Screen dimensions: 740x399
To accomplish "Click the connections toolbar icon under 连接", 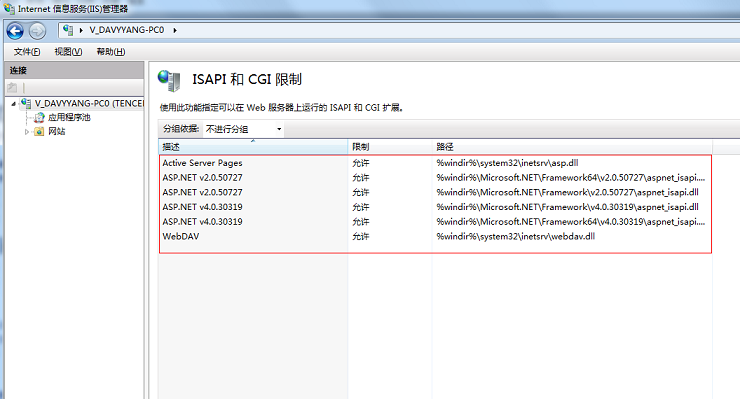I will click(x=12, y=87).
